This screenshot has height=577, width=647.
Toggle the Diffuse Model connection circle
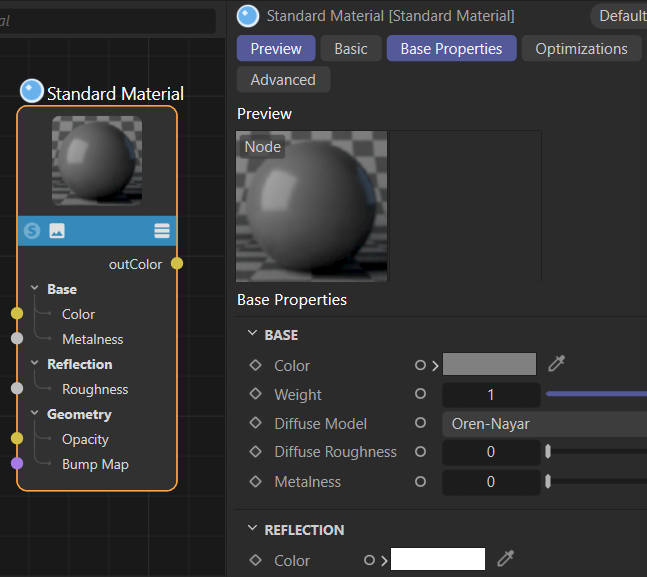(420, 424)
